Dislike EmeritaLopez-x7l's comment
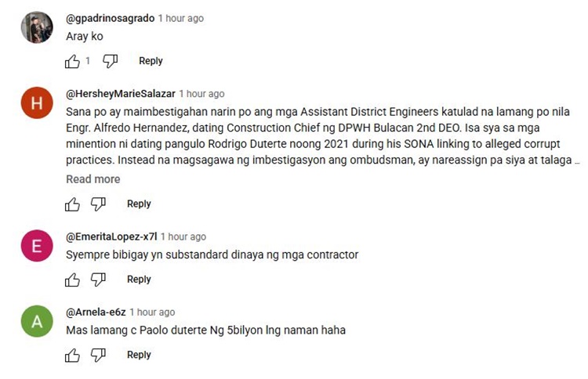Viewport: 588px width, 379px height. [x=98, y=280]
